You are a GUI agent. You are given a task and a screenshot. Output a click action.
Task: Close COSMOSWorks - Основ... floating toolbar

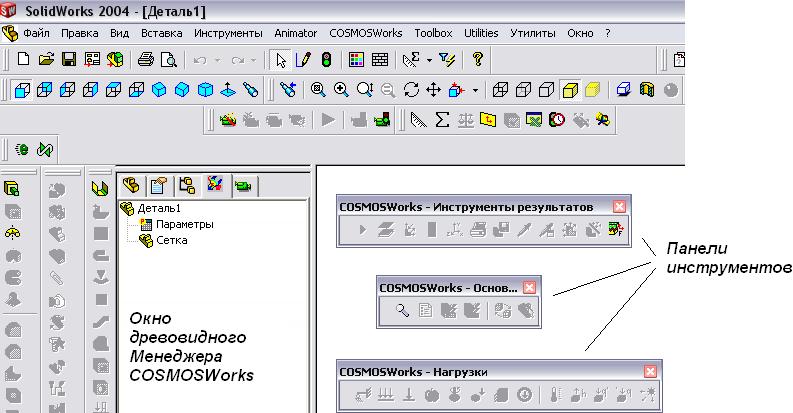pos(529,288)
